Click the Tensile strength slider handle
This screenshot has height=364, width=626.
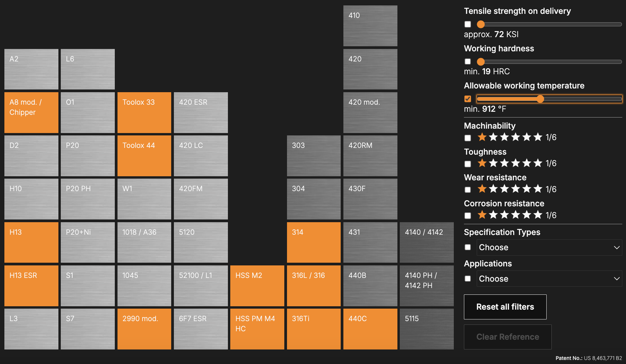click(x=481, y=24)
